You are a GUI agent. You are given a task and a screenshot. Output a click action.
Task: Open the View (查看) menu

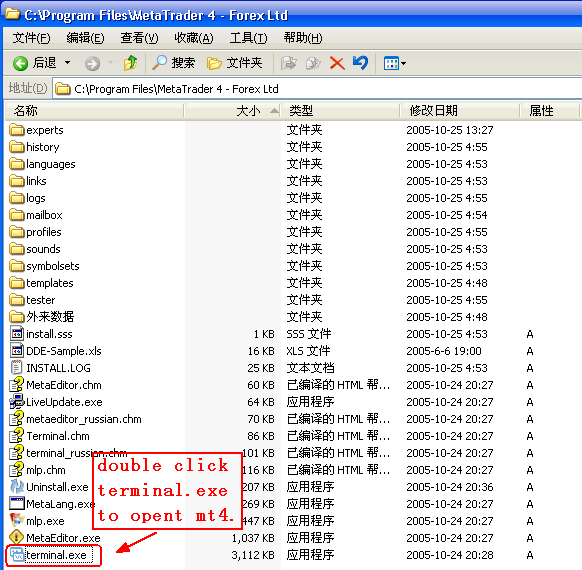click(140, 38)
